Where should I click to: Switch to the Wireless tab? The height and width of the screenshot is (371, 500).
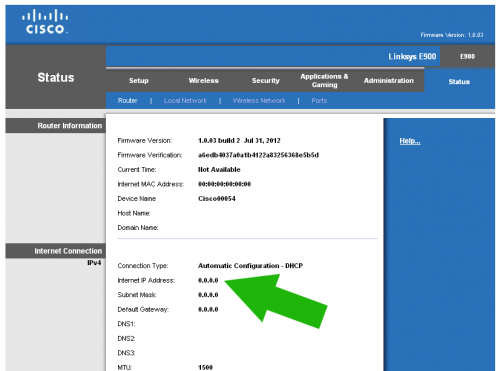point(203,81)
